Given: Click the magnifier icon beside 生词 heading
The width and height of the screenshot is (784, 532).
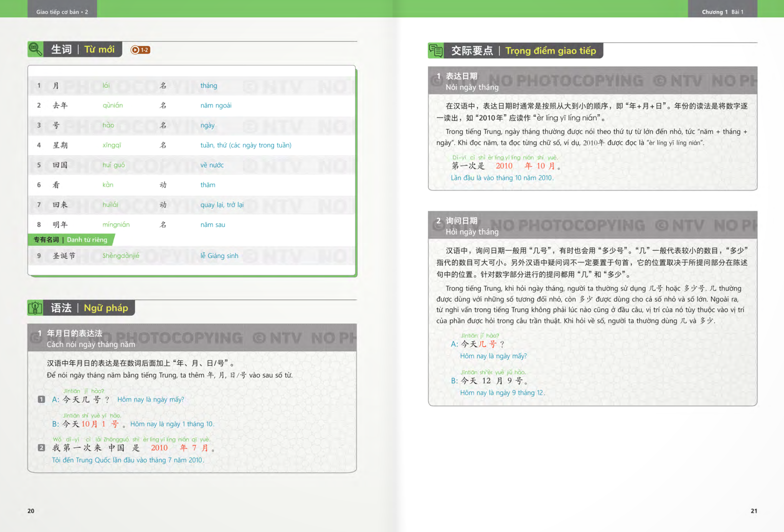Looking at the screenshot, I should pos(35,49).
